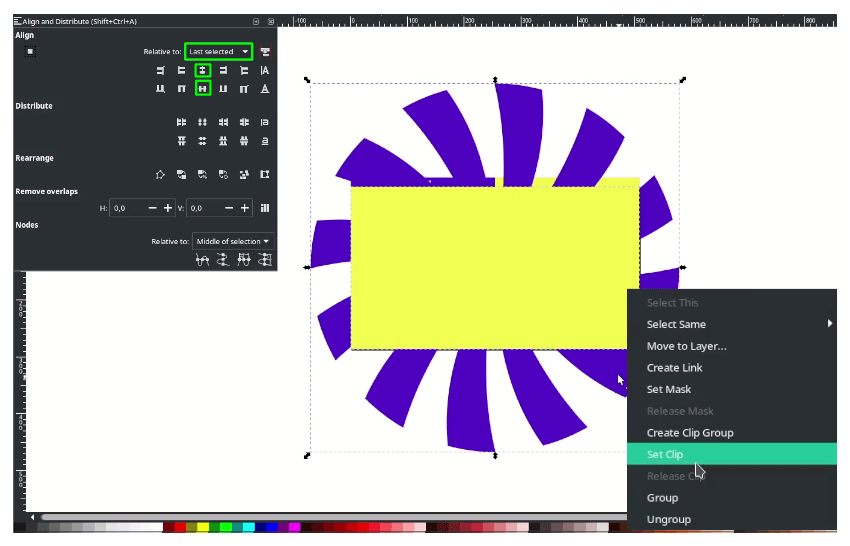Align text baselines vertically
Screen dimensions: 850x546
pyautogui.click(x=265, y=89)
